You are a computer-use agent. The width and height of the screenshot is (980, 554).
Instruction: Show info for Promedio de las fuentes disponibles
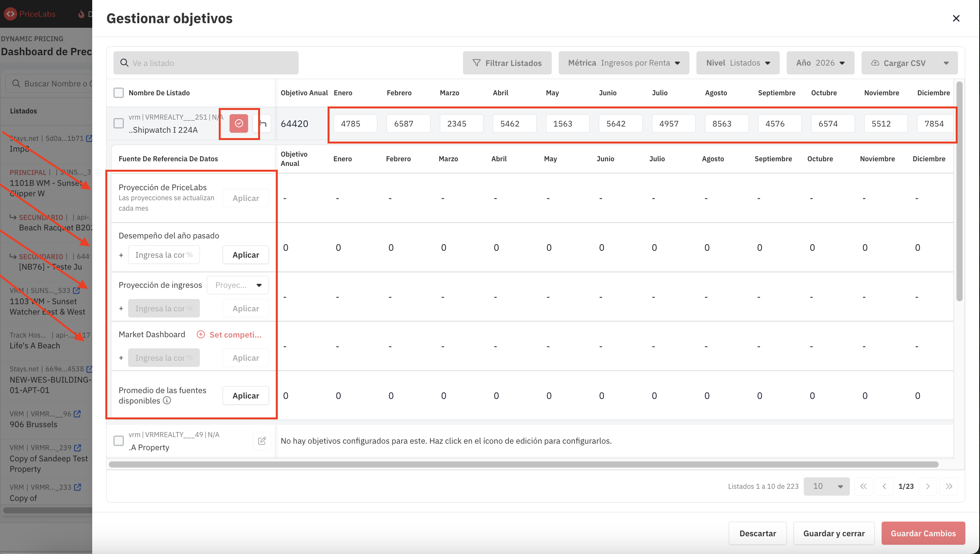(167, 400)
